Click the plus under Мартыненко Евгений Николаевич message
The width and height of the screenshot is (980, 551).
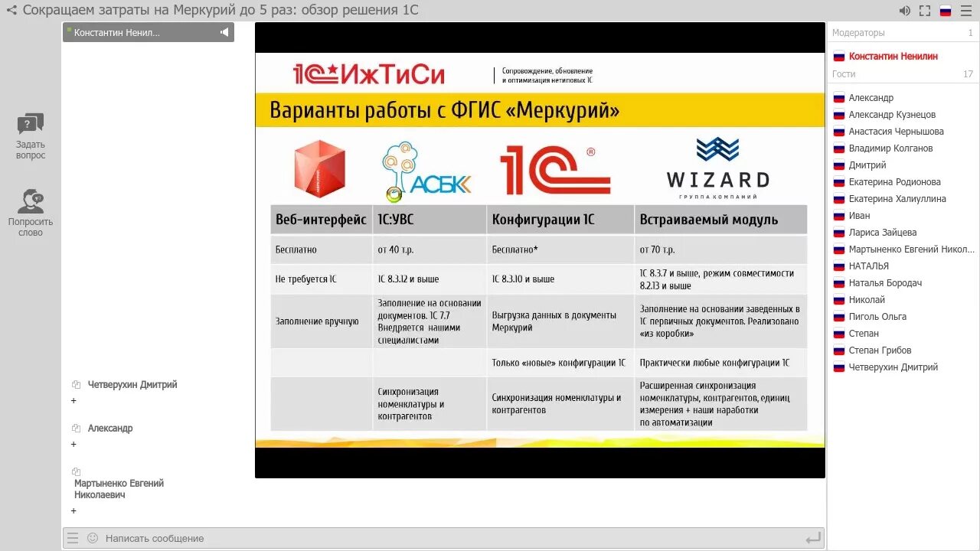tap(73, 510)
